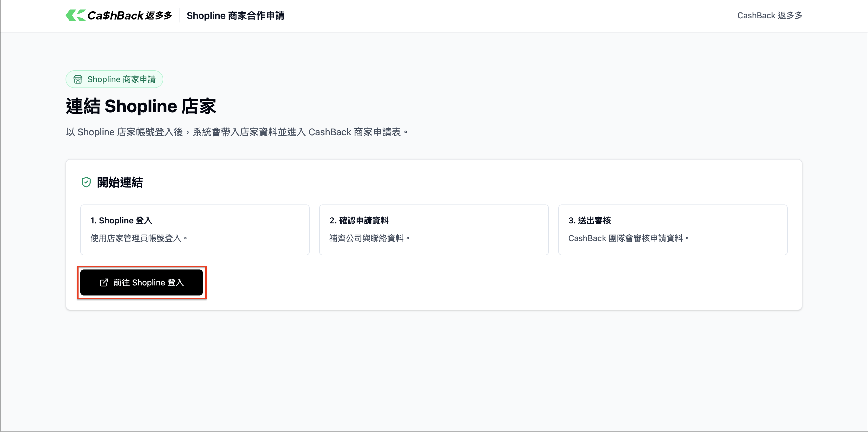The width and height of the screenshot is (868, 432).
Task: Click the text 使用店家管理員帳號登入。
Action: [x=139, y=238]
